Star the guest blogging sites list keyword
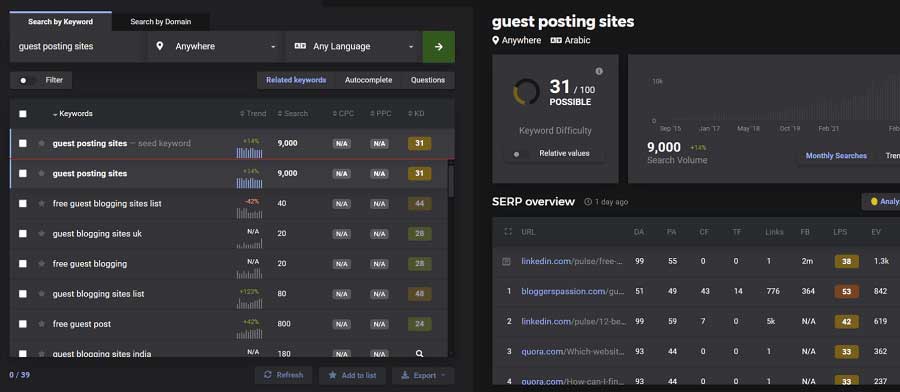This screenshot has width=900, height=392. (x=41, y=294)
